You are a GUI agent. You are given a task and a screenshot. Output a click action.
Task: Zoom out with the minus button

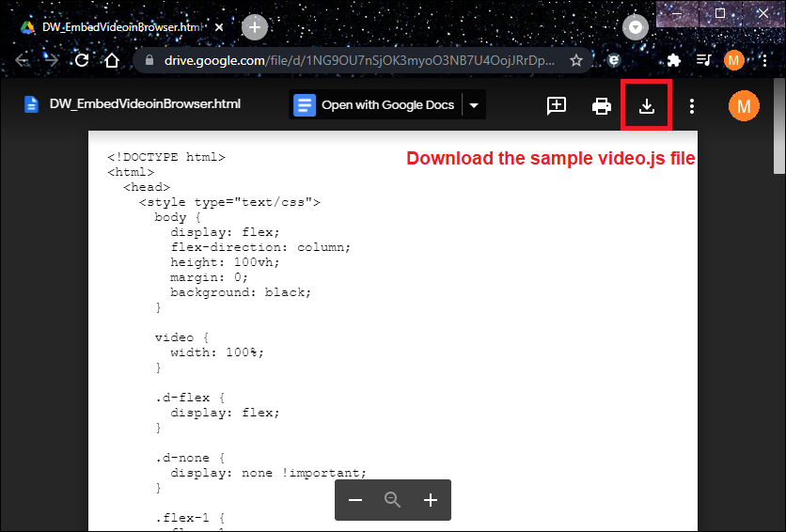[x=355, y=500]
